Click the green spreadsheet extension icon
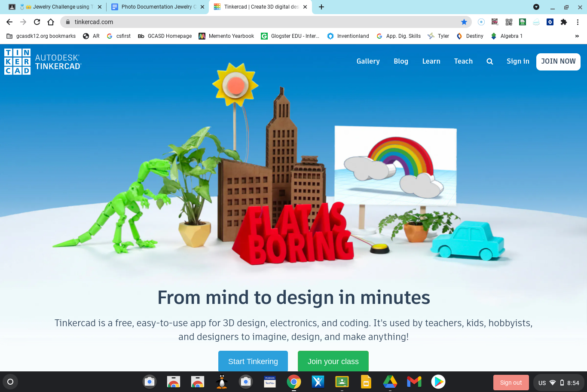Screen dimensions: 587x392 coord(523,22)
